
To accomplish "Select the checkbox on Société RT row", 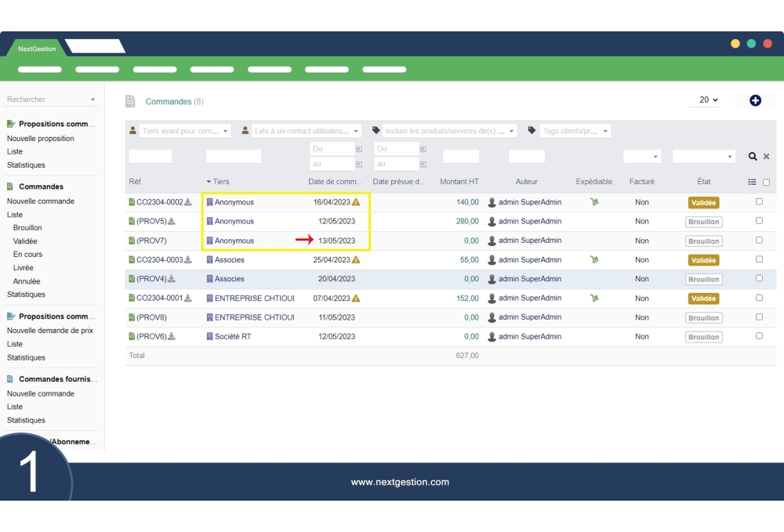I will click(x=759, y=336).
